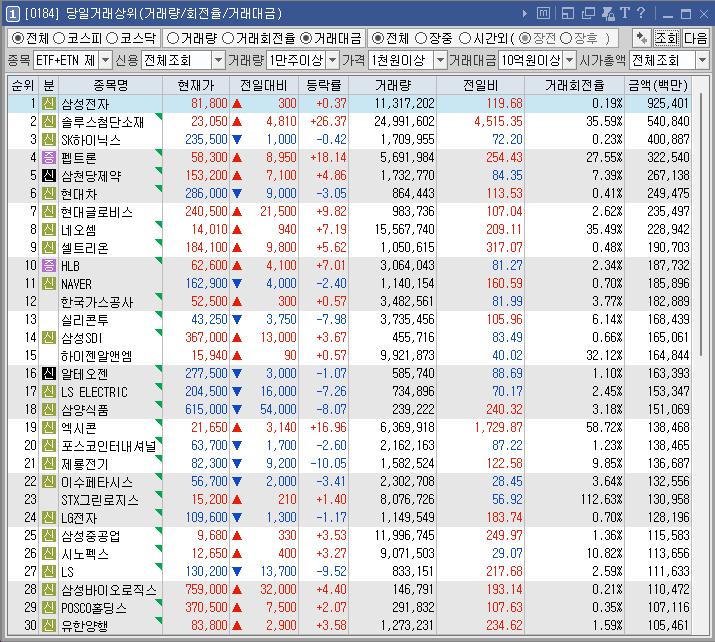Open the 가격 1천원이상 dropdown
715x642 pixels.
point(440,60)
